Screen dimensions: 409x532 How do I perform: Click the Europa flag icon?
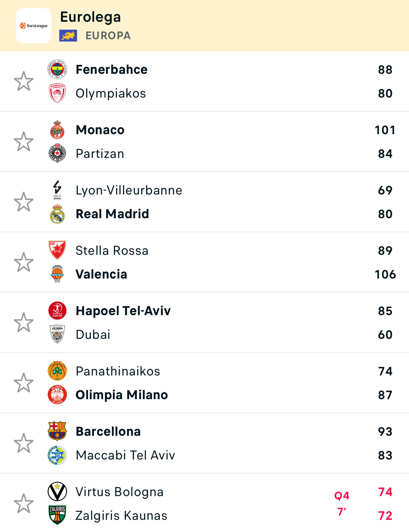68,36
